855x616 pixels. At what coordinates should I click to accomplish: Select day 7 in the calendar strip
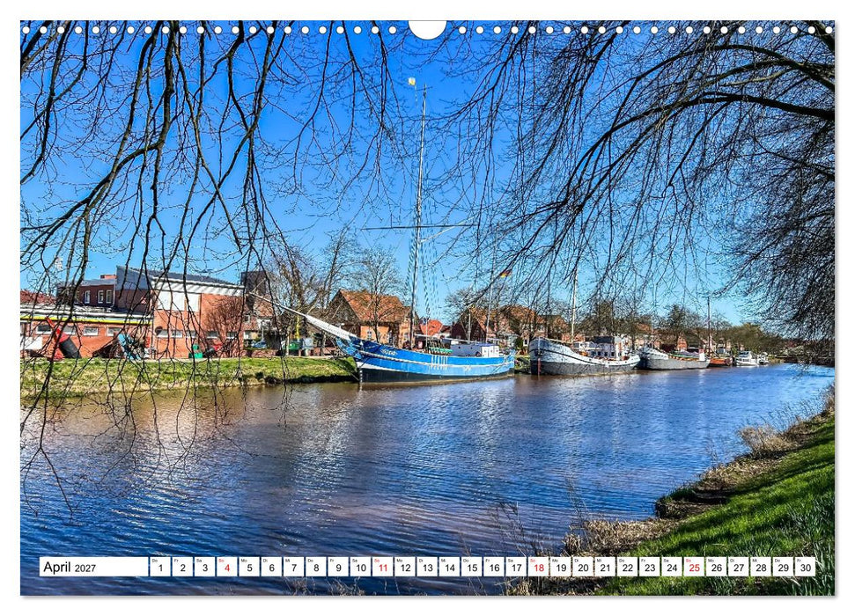[294, 567]
